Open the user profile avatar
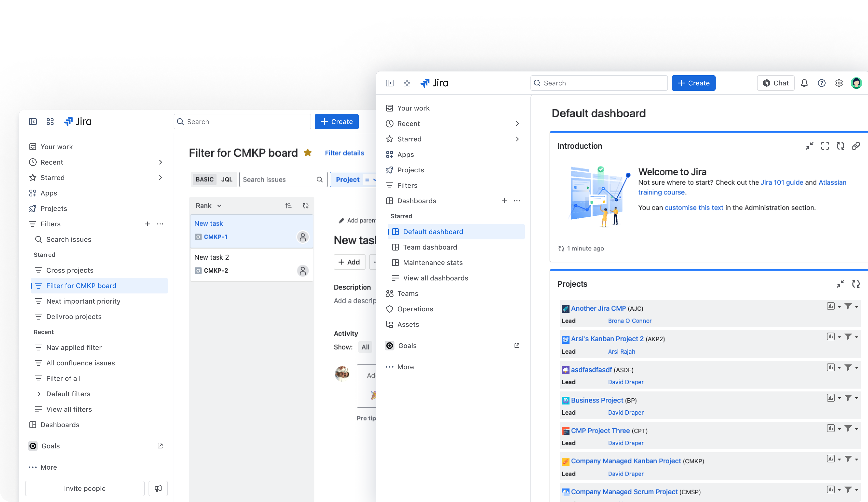 pyautogui.click(x=856, y=83)
